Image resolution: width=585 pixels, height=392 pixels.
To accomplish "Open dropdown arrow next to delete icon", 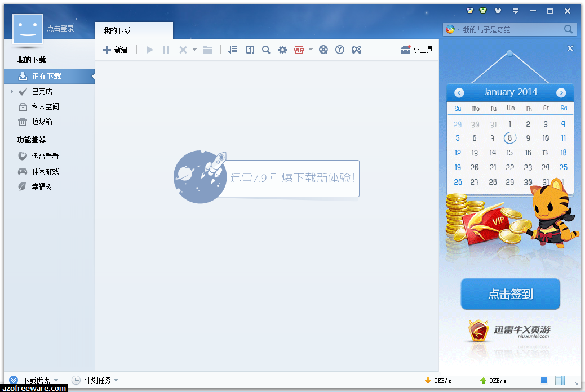I will tap(194, 50).
